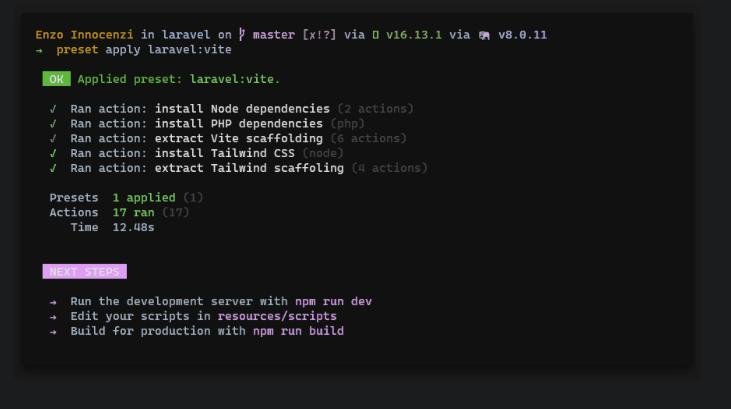The height and width of the screenshot is (409, 731).
Task: Click the master branch name in prompt
Action: pyautogui.click(x=273, y=35)
